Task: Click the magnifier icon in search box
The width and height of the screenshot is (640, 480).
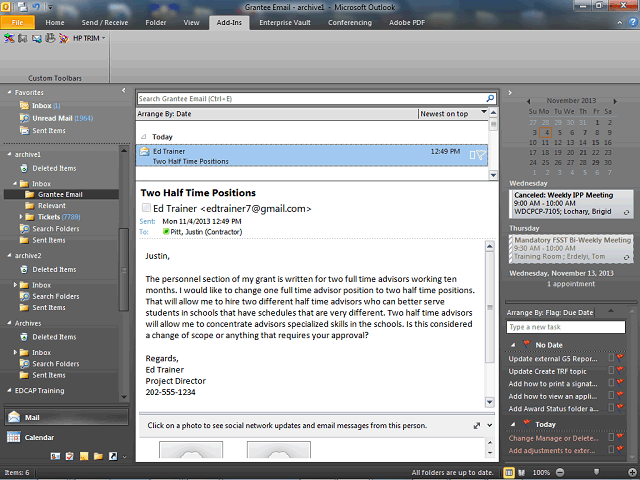Action: click(490, 98)
